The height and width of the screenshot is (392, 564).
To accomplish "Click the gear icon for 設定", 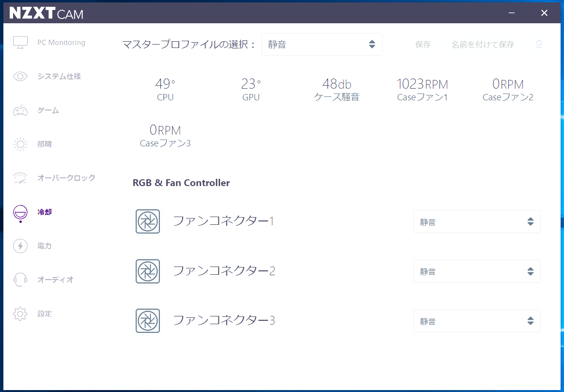I will [x=20, y=314].
